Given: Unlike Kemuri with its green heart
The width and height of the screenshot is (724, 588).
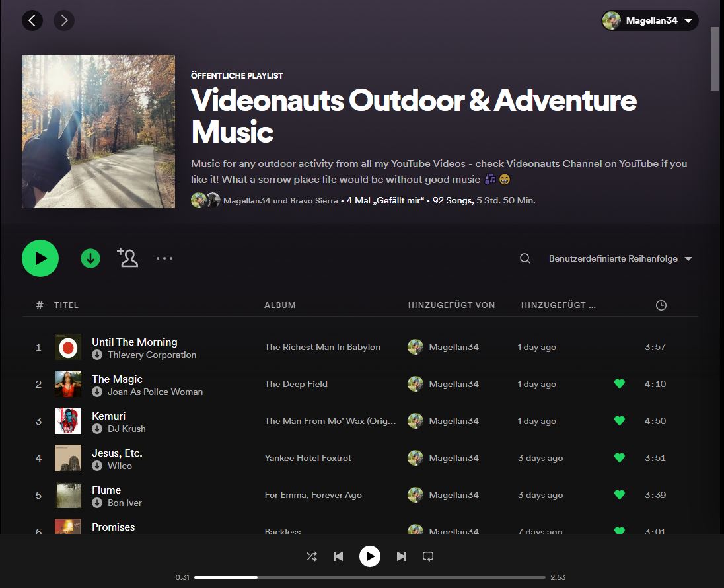Looking at the screenshot, I should (x=620, y=421).
